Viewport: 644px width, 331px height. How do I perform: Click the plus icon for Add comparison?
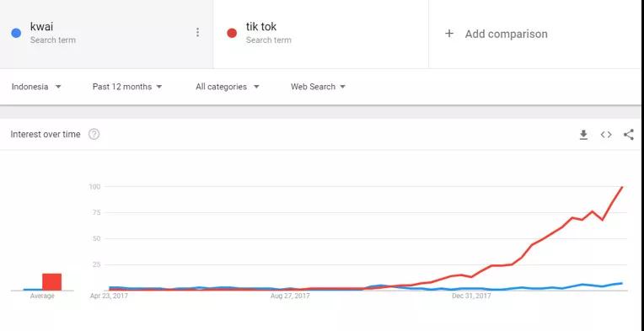click(449, 34)
